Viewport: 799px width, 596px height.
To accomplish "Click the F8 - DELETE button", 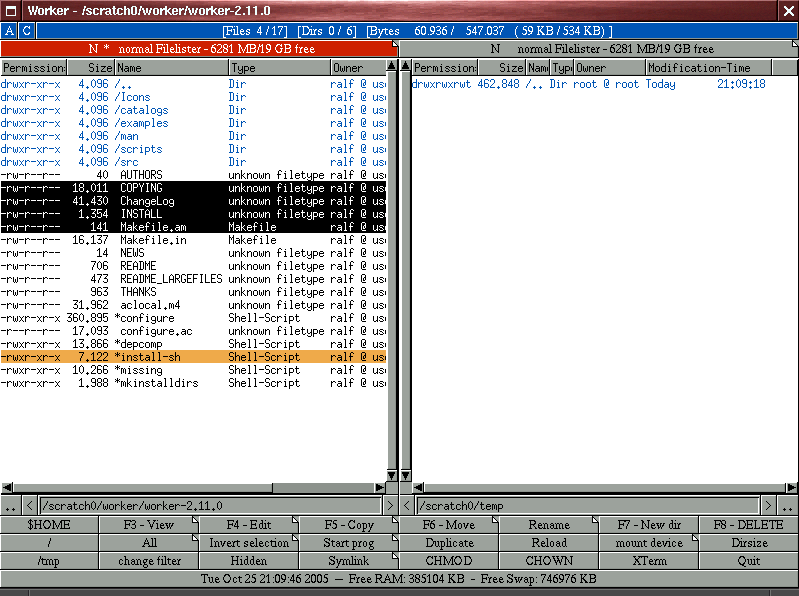I will coord(749,525).
